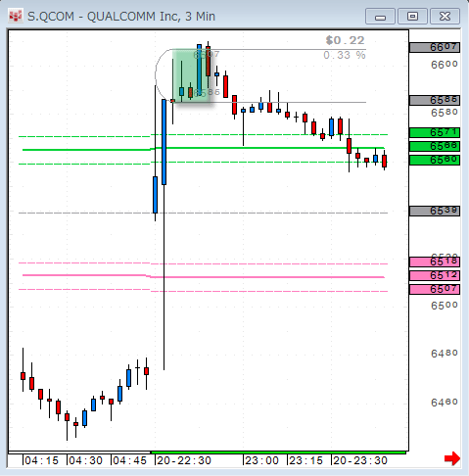Click the QUALCOMM chart window app icon
Viewport: 469px width, 476px height.
[x=16, y=16]
